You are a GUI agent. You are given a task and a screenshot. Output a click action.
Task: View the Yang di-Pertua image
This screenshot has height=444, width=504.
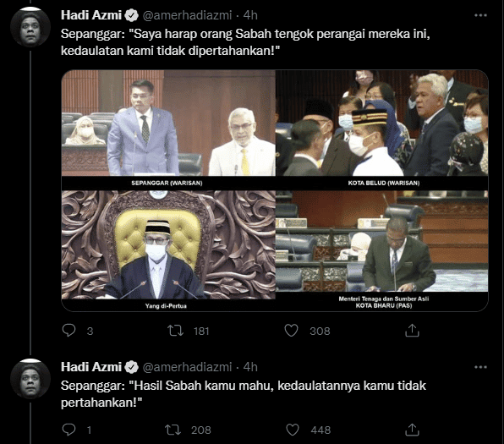point(168,251)
